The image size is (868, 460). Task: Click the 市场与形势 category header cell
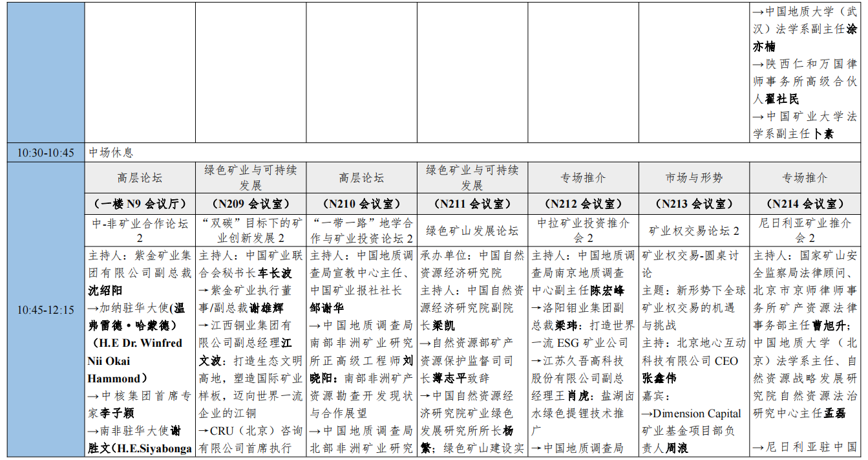tap(694, 178)
